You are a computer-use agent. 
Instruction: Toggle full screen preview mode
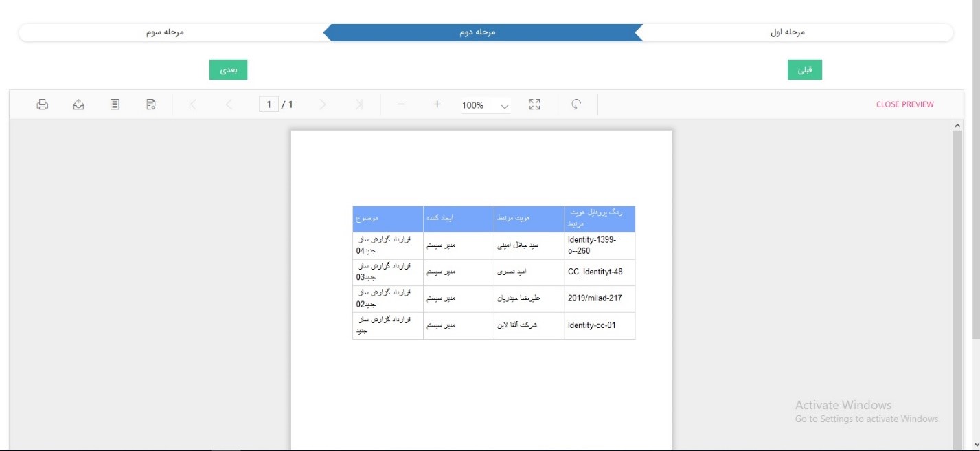point(534,104)
